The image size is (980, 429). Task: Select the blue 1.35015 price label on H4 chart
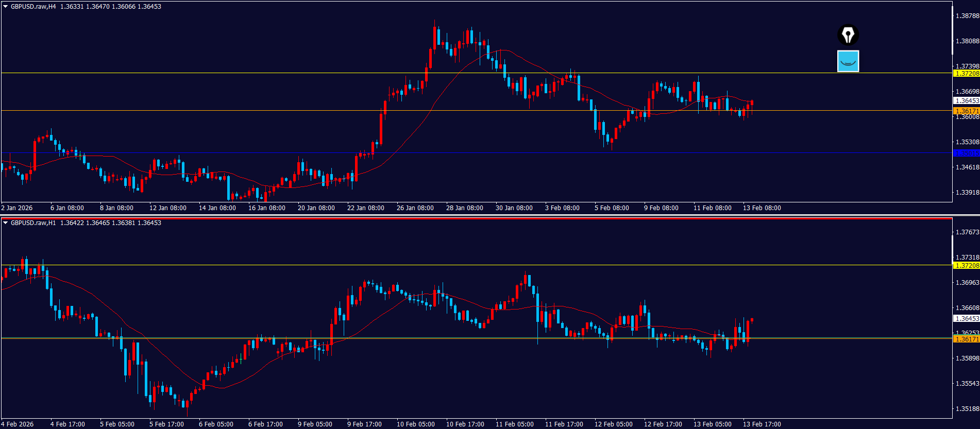point(967,153)
